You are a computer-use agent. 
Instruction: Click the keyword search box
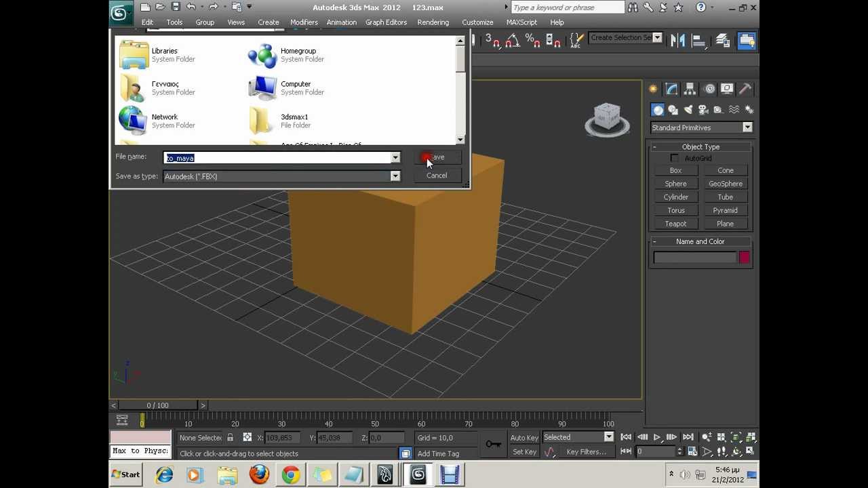pyautogui.click(x=568, y=7)
